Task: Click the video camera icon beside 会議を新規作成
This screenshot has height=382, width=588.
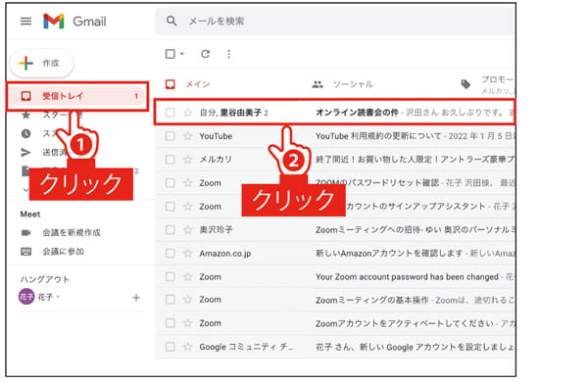Action: [25, 233]
